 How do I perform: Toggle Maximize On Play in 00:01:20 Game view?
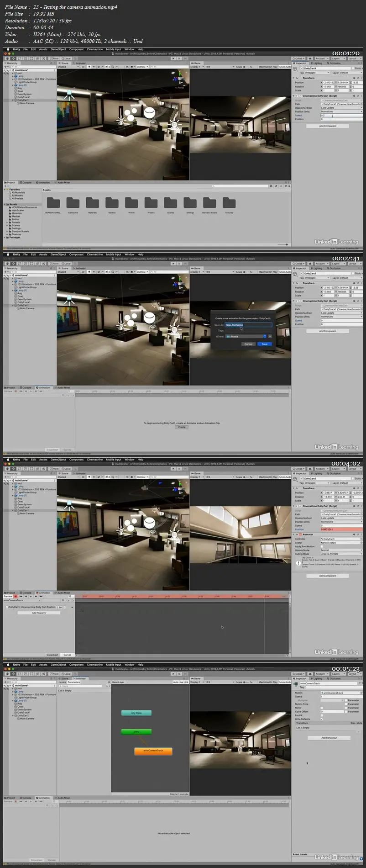pyautogui.click(x=268, y=67)
